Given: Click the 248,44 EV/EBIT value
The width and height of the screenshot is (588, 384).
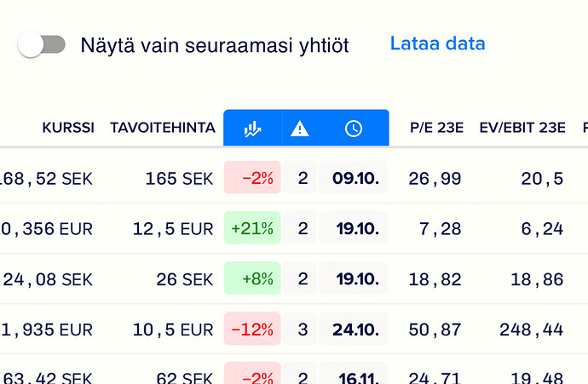Looking at the screenshot, I should point(532,330).
